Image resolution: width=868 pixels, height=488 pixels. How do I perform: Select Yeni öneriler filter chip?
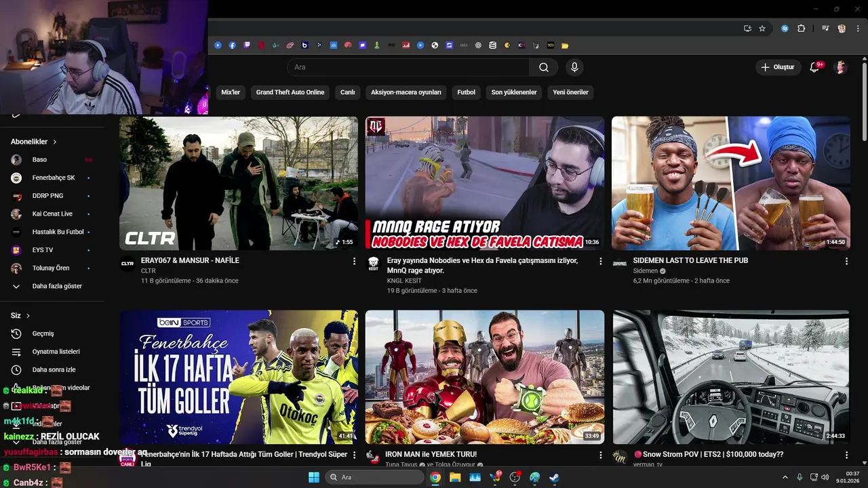point(570,92)
